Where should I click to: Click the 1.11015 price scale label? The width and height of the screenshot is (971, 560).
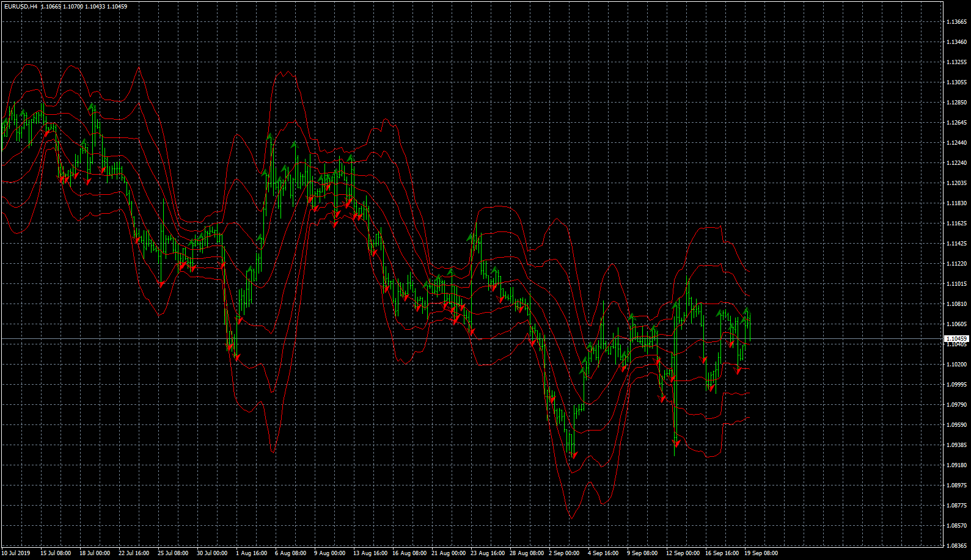click(956, 284)
